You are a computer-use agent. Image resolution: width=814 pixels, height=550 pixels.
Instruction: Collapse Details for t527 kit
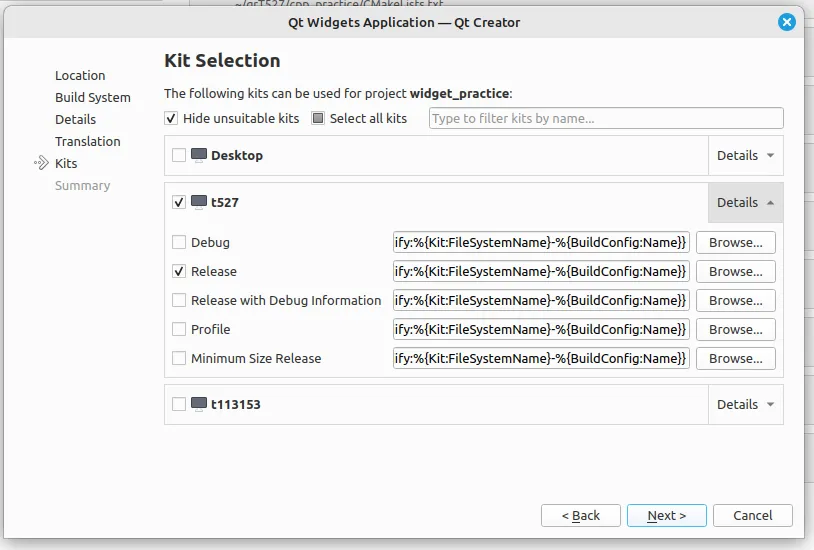click(745, 202)
